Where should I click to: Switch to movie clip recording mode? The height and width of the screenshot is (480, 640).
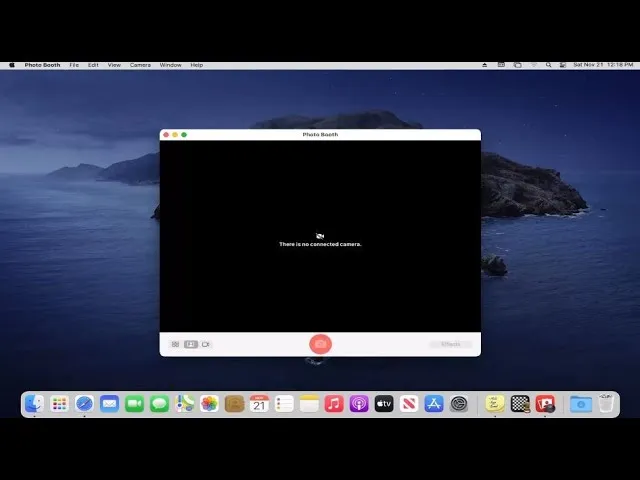206,344
